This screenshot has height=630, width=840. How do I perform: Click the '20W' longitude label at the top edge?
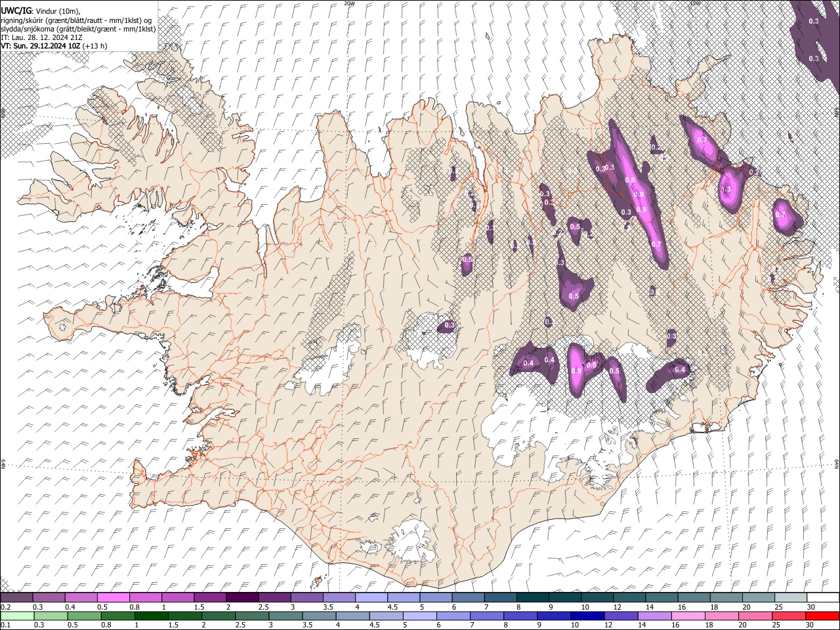click(348, 3)
